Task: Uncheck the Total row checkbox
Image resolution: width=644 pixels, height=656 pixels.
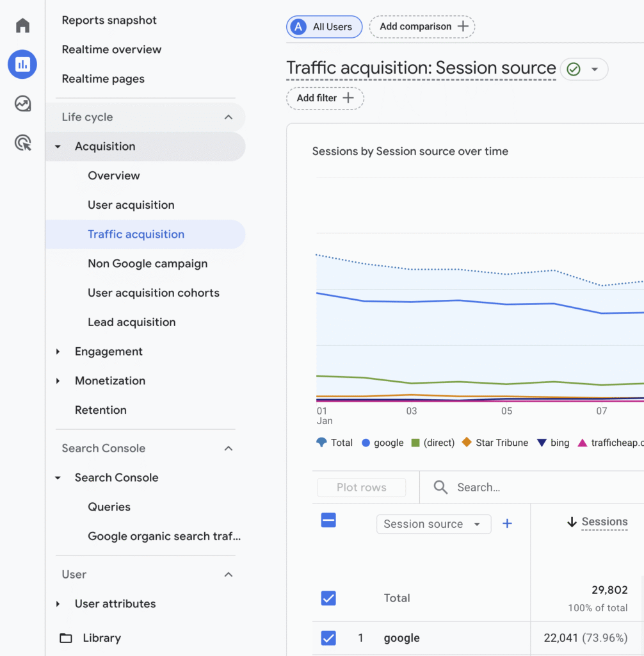Action: (x=328, y=598)
